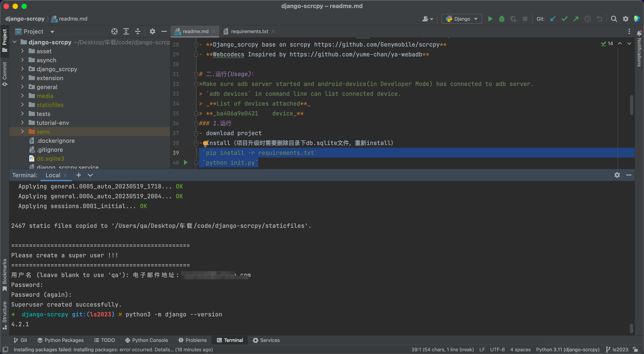Viewport: 644px width, 354px height.
Task: Expand the tutorial-env folder
Action: click(x=23, y=123)
